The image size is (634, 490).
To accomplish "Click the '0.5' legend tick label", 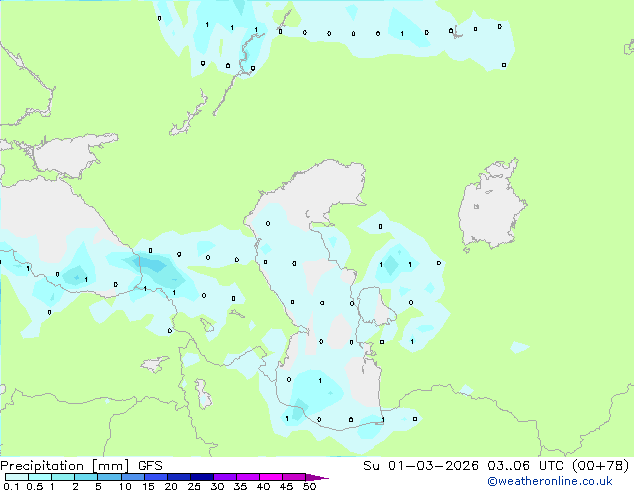I will tap(35, 486).
